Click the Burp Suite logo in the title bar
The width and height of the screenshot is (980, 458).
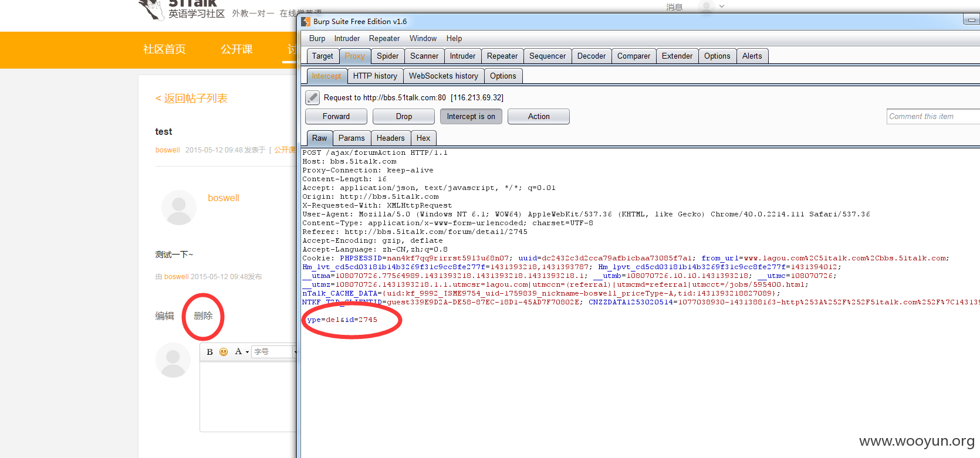coord(306,22)
